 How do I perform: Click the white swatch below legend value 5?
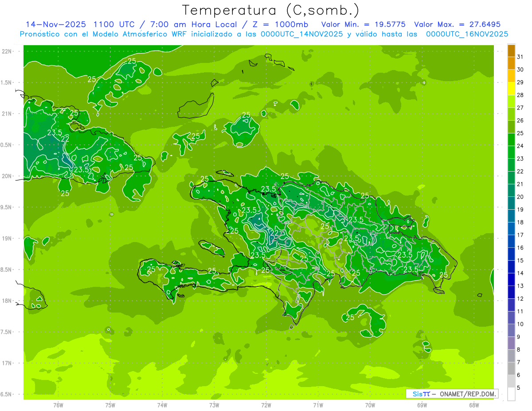click(511, 394)
